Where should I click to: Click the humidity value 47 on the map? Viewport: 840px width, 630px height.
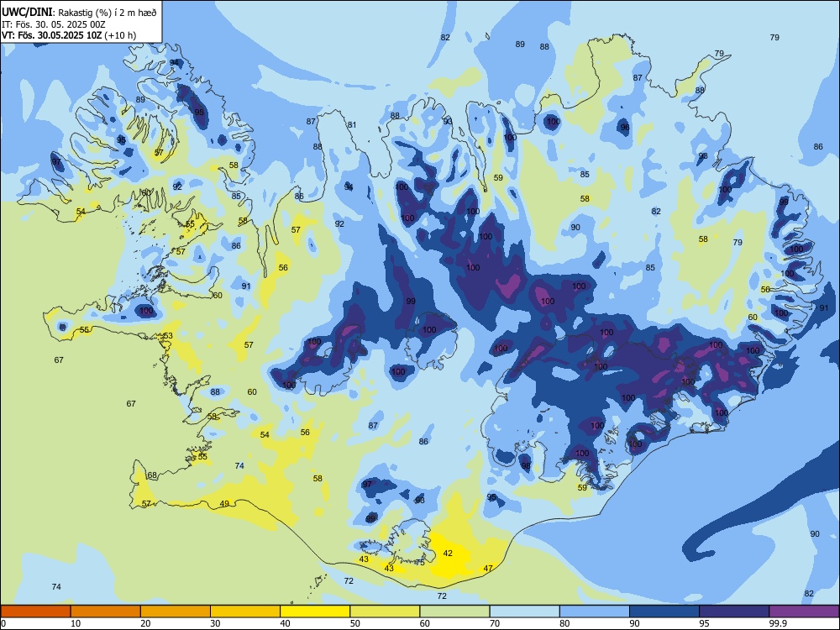488,569
